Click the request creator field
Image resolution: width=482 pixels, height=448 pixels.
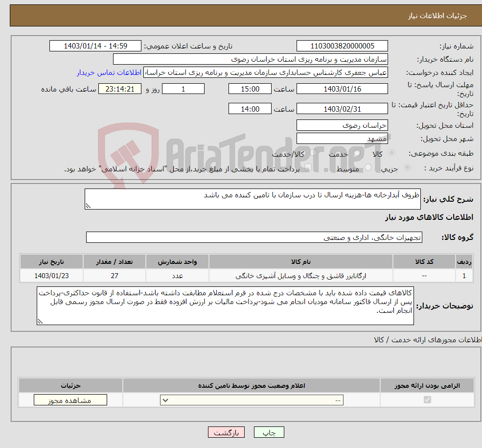pos(266,72)
